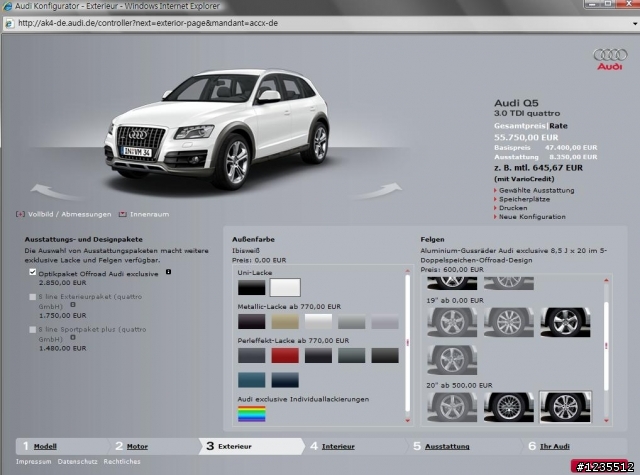The image size is (640, 475).
Task: Select the fourth 19-inch wheel thumbnail
Action: [452, 360]
